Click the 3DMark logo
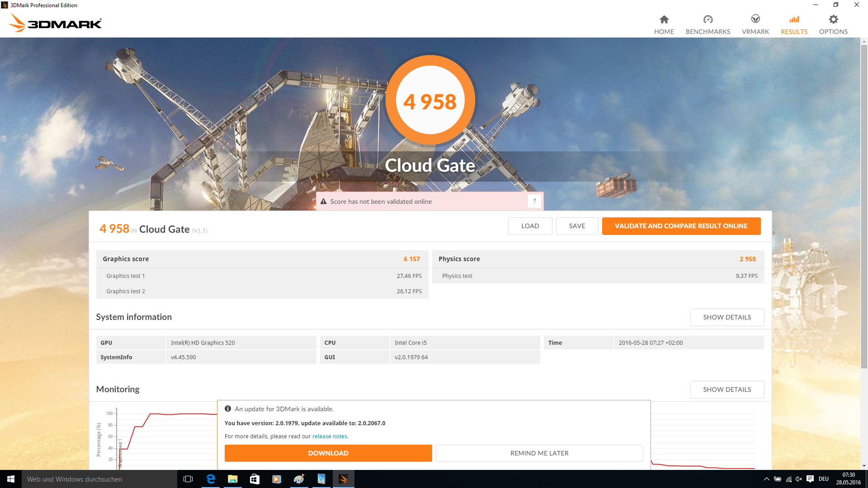868x488 pixels. click(56, 23)
